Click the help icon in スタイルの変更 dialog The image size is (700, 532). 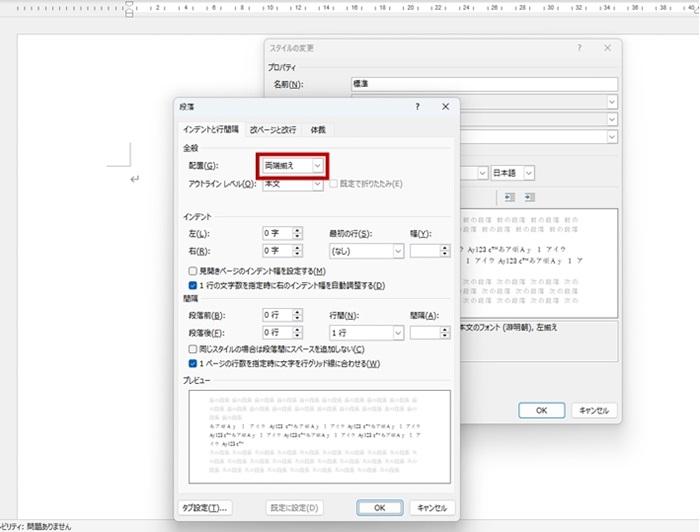(x=579, y=48)
